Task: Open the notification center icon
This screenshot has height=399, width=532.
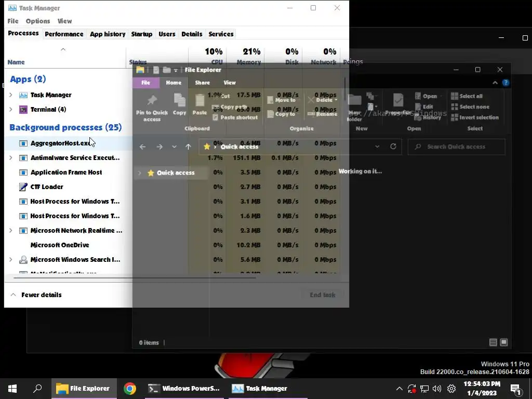Action: (516, 389)
